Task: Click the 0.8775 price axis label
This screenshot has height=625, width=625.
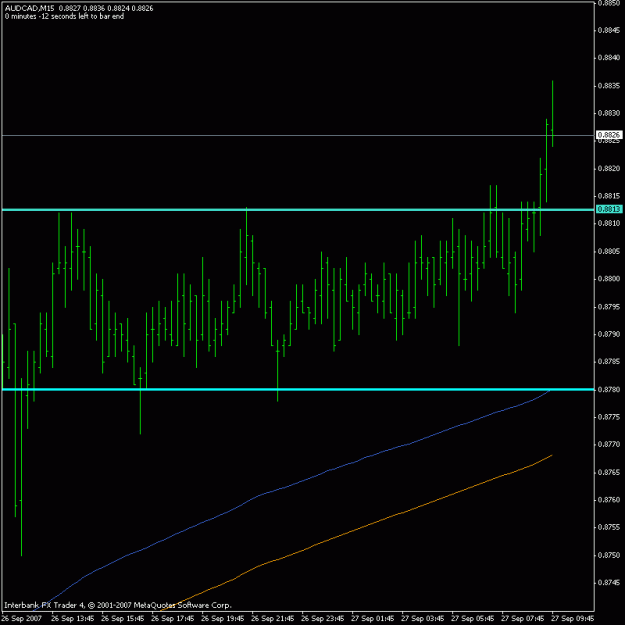Action: pyautogui.click(x=609, y=417)
